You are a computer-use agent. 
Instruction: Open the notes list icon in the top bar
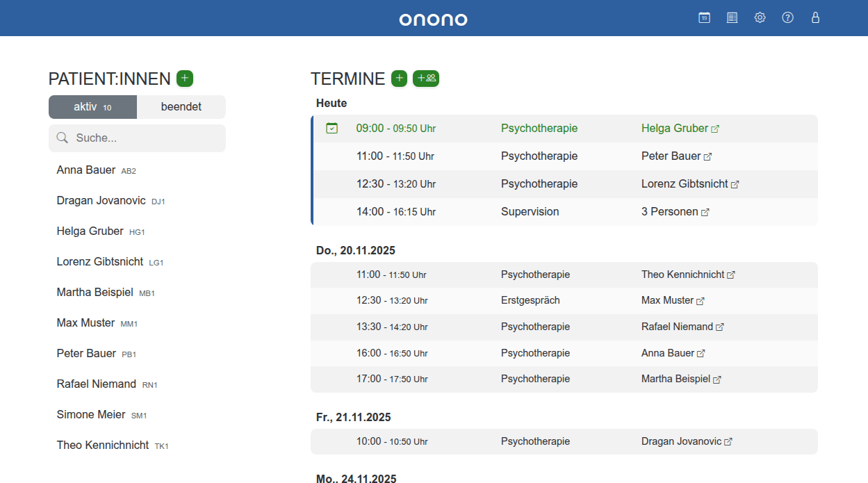pos(732,17)
